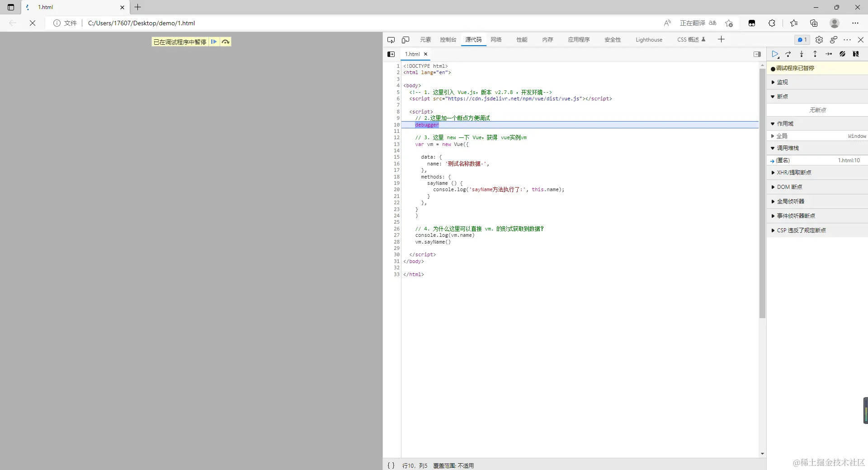Open Read aloud from address bar
The image size is (868, 470).
pos(667,23)
